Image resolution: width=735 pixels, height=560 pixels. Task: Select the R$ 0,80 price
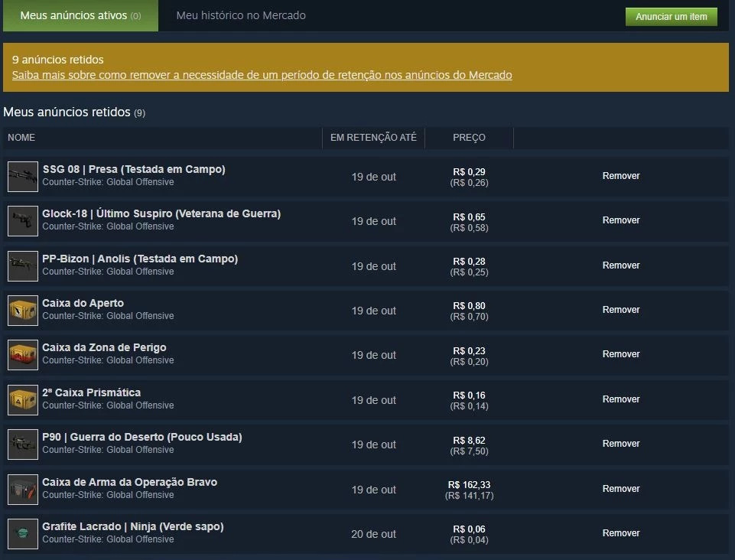point(469,306)
